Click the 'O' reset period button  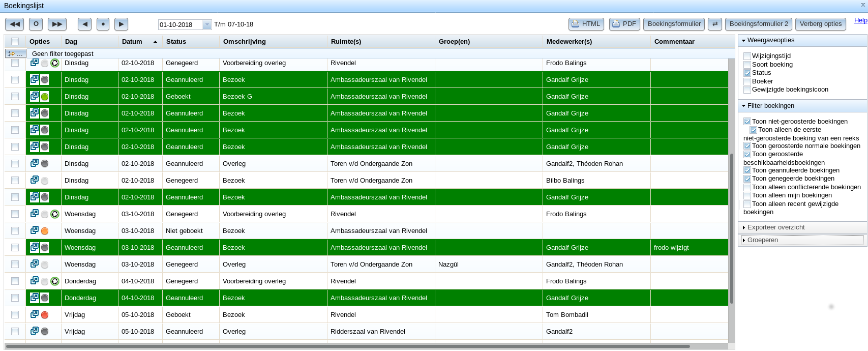36,24
